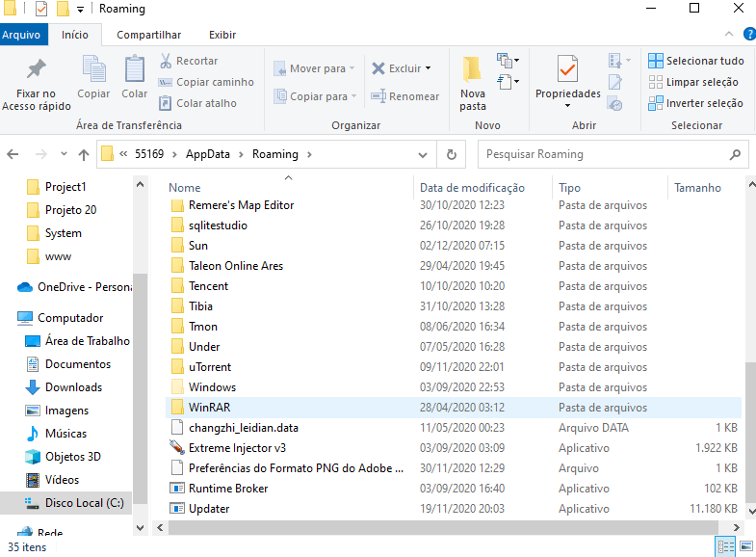The width and height of the screenshot is (756, 557).
Task: Open OneDrive - Personal in sidebar
Action: [x=74, y=287]
